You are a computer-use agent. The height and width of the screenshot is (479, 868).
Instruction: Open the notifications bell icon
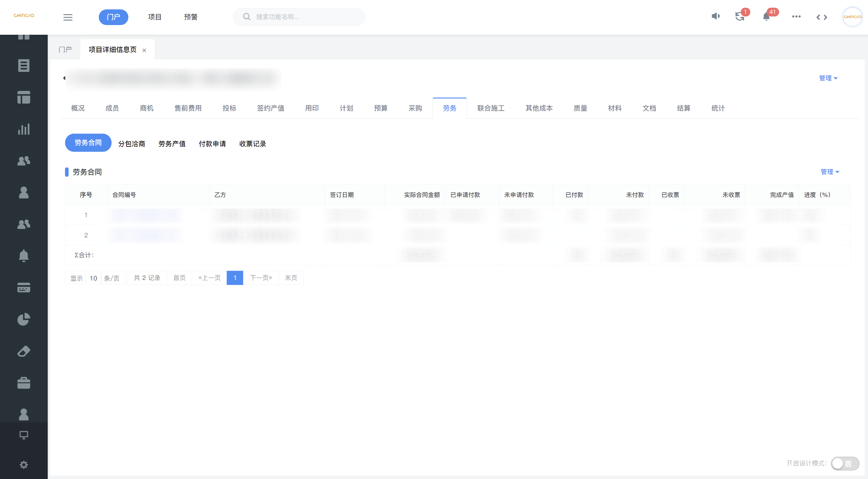[x=766, y=17]
